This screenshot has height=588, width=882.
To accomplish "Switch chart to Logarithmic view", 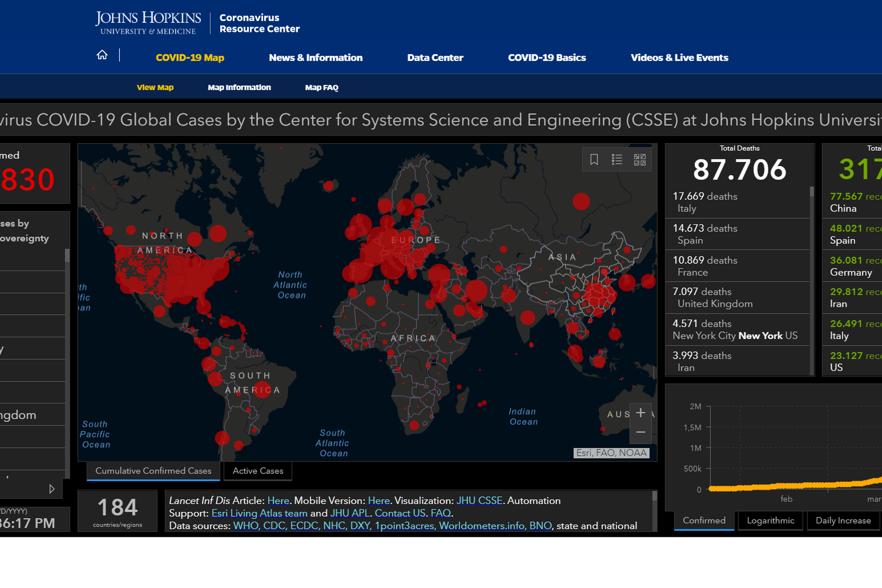I will [770, 520].
